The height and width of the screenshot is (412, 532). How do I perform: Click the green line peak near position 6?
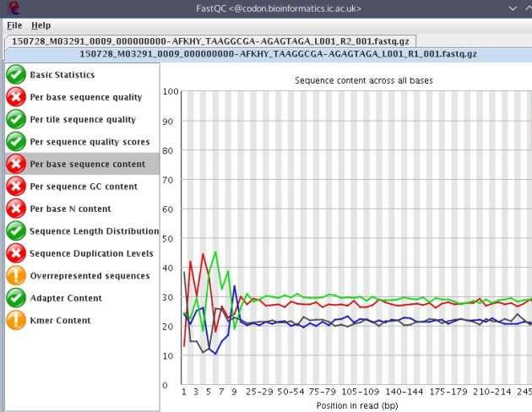coord(215,252)
